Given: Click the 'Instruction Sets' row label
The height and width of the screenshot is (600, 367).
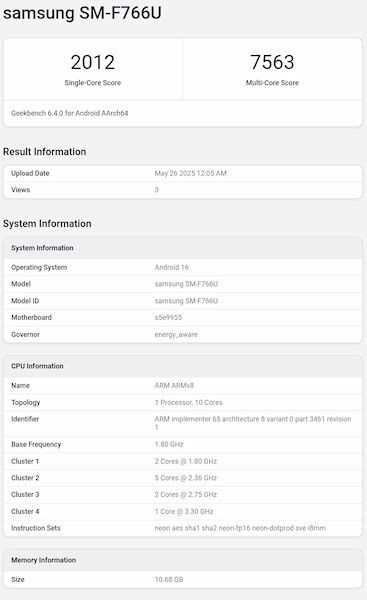Looking at the screenshot, I should click(x=36, y=528).
